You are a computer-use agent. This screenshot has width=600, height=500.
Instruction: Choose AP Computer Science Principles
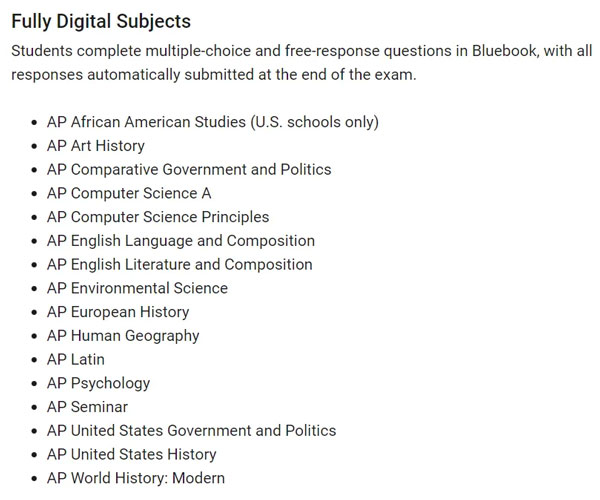click(x=158, y=217)
